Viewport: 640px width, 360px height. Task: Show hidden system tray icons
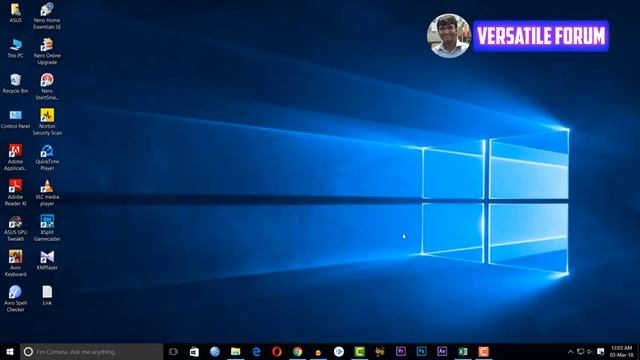(x=571, y=351)
